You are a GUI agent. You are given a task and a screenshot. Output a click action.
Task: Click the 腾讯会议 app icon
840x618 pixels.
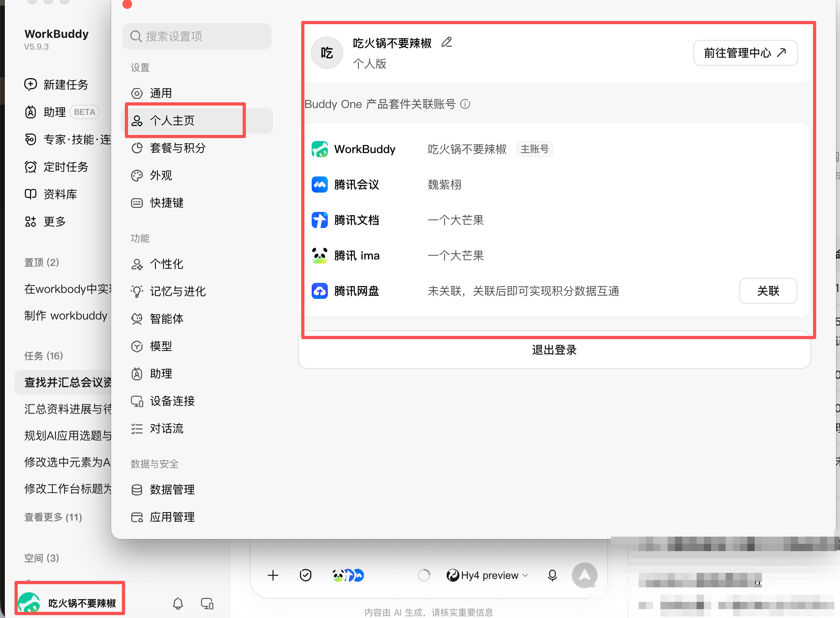coord(320,185)
